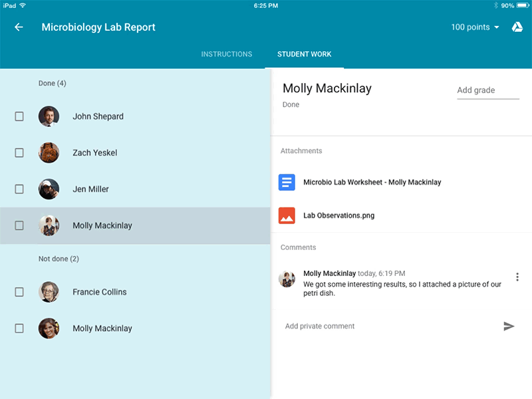Tap Molly Mackinlay's avatar beside her comment
Image resolution: width=532 pixels, height=399 pixels.
click(287, 279)
